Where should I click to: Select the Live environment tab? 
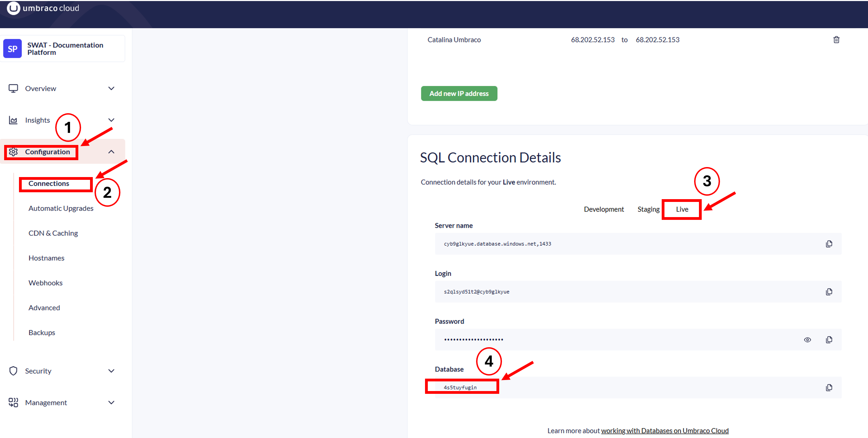click(x=682, y=209)
